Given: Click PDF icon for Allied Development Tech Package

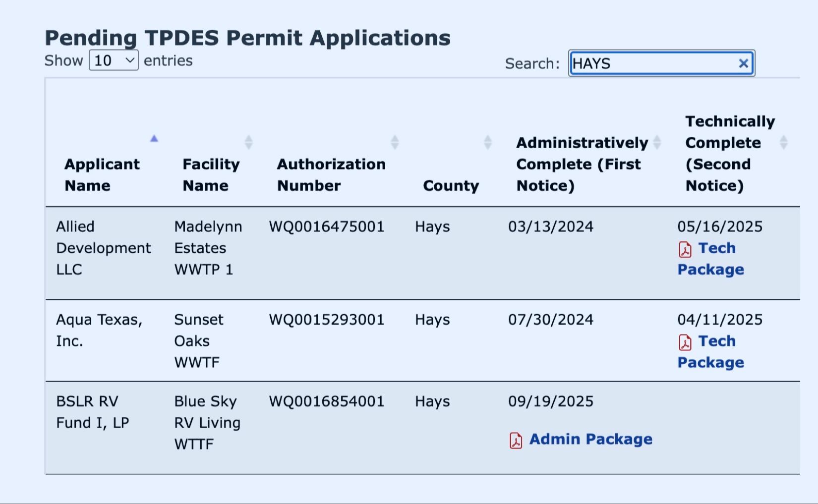Looking at the screenshot, I should [685, 249].
